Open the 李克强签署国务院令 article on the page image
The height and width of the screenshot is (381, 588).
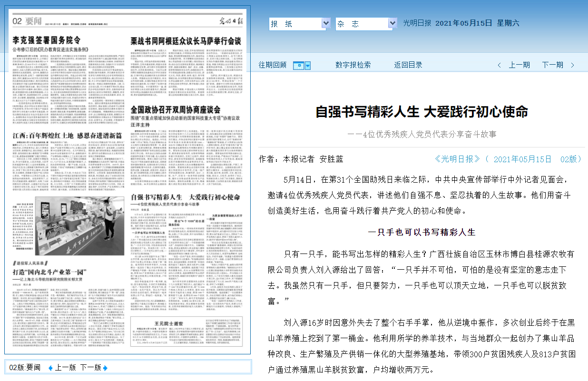46,40
